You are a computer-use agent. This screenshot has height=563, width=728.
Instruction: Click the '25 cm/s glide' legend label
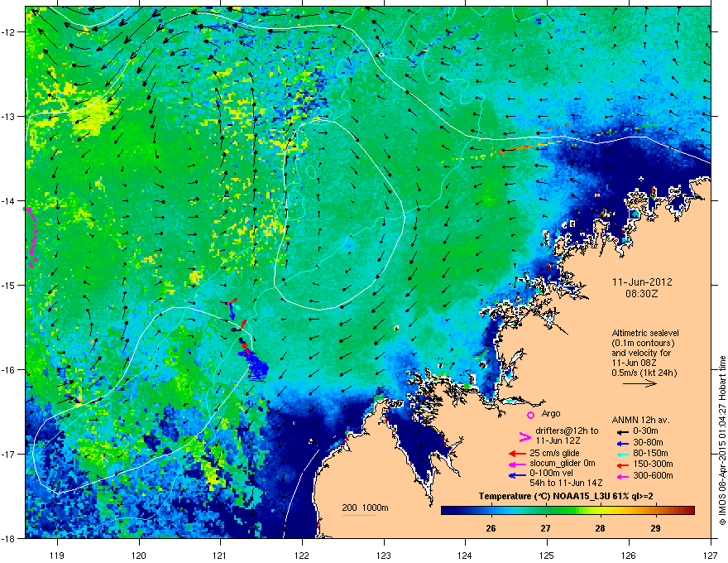(554, 454)
